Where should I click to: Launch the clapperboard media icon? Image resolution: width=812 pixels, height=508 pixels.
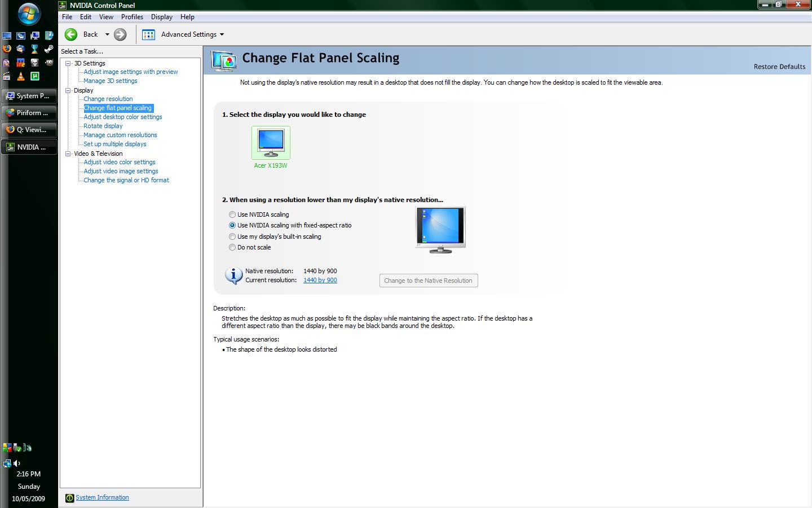pos(7,77)
